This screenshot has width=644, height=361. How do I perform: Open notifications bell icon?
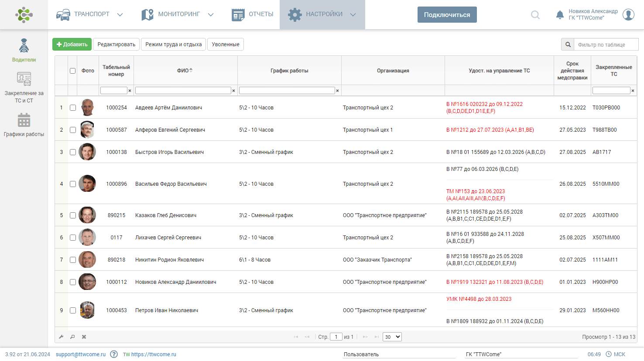(560, 15)
